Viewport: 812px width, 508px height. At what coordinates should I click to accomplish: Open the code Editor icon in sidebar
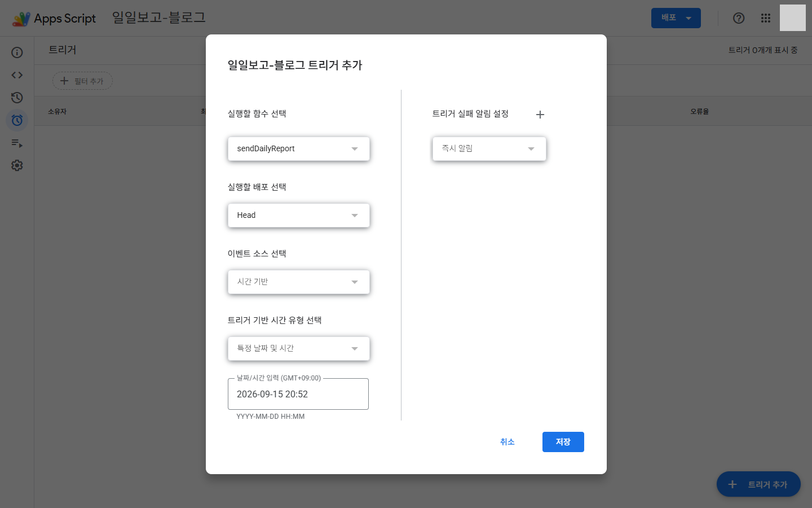(x=17, y=75)
